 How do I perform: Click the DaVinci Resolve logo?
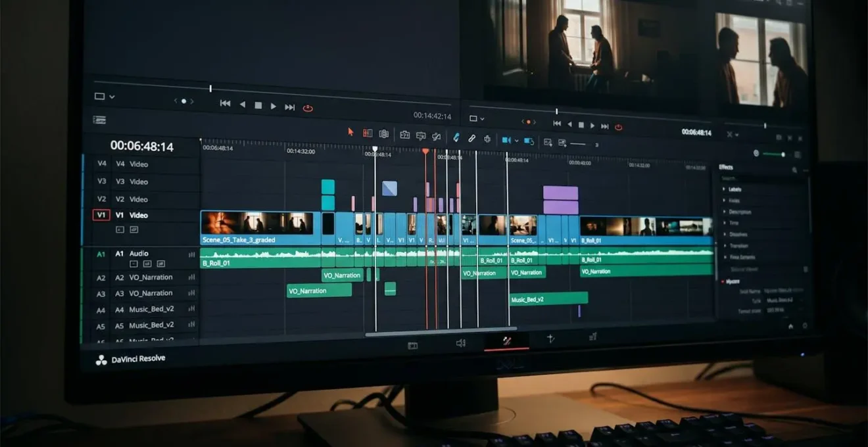click(101, 360)
